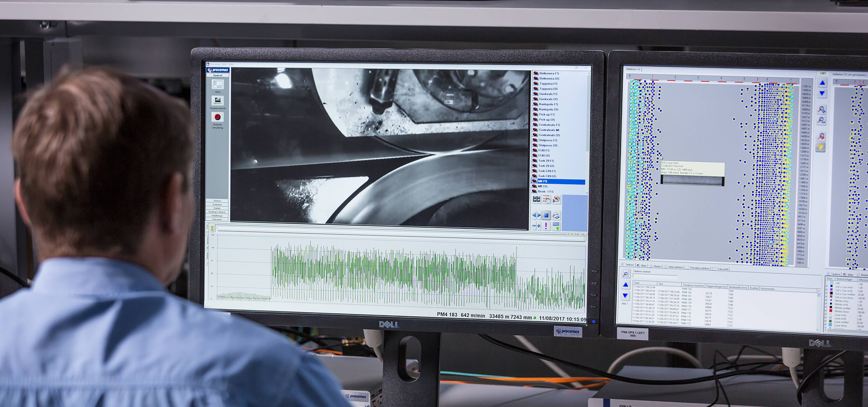The height and width of the screenshot is (407, 868).
Task: Open multi-camera grid view icon
Action: (537, 199)
